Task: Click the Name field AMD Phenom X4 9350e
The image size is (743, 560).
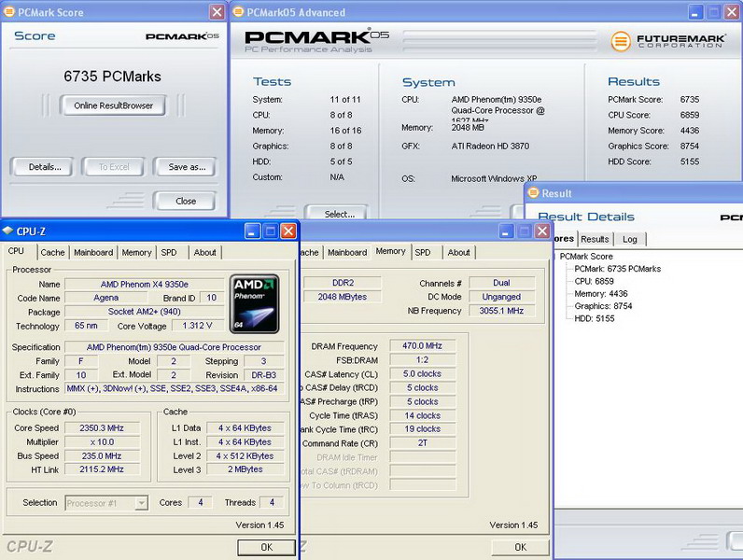Action: [144, 285]
